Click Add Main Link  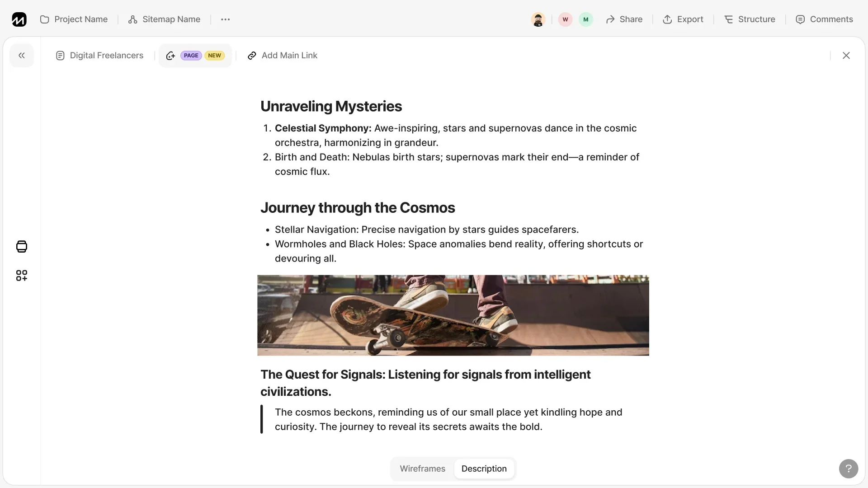click(x=283, y=56)
